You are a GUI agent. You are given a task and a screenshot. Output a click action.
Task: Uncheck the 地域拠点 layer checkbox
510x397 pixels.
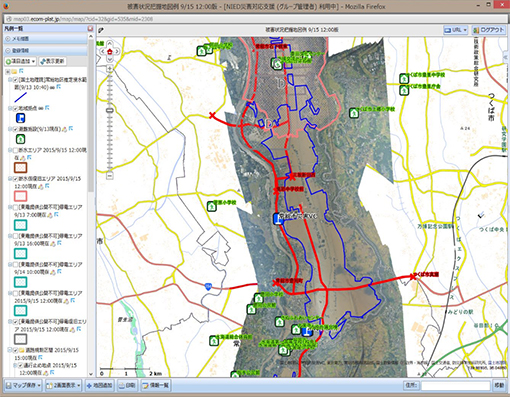[16, 108]
